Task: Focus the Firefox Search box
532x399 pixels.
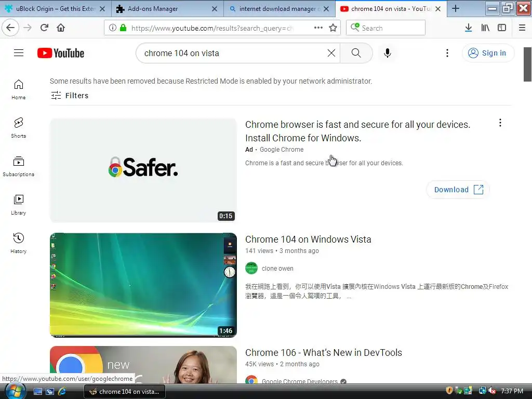Action: [x=386, y=28]
